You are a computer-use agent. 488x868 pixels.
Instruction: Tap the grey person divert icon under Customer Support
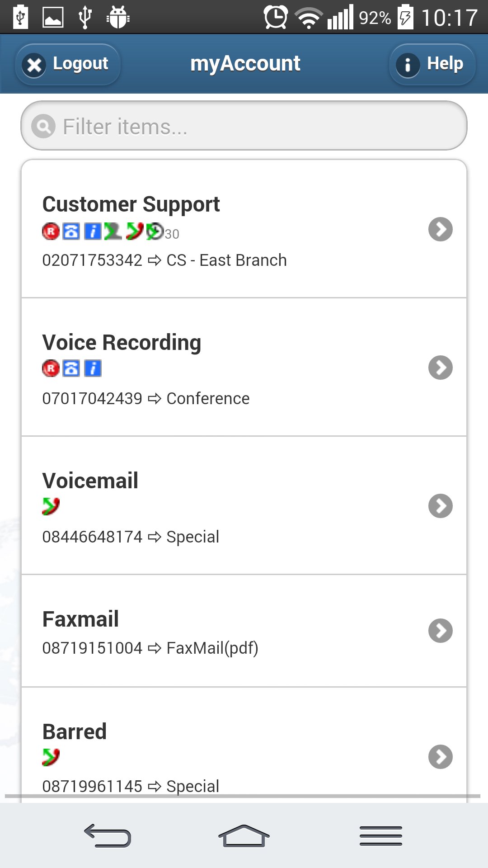click(113, 231)
